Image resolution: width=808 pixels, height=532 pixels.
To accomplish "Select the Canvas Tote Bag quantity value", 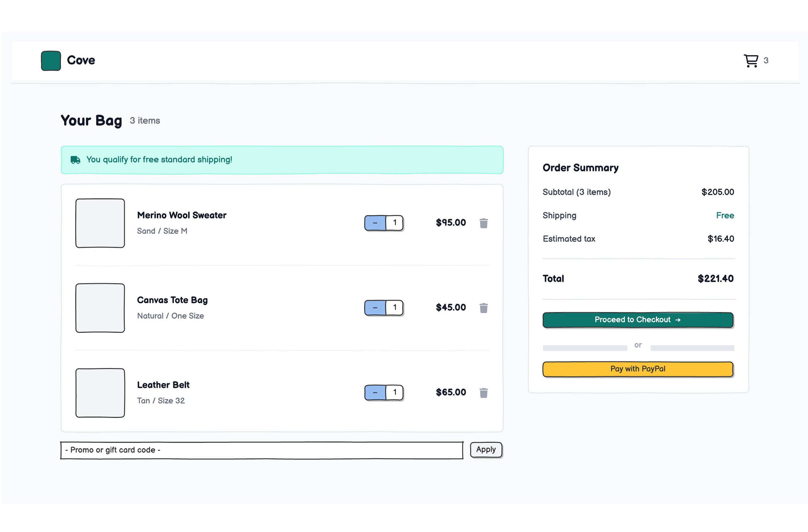I will pos(394,308).
